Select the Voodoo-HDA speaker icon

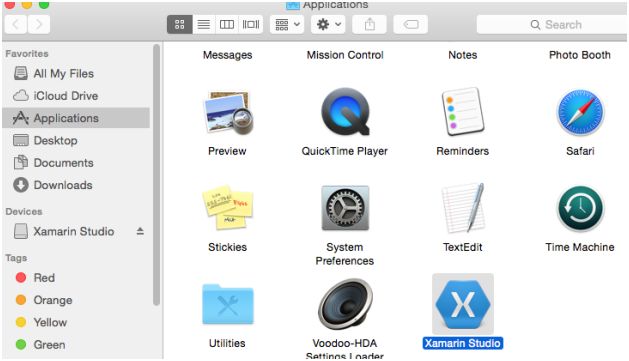345,304
